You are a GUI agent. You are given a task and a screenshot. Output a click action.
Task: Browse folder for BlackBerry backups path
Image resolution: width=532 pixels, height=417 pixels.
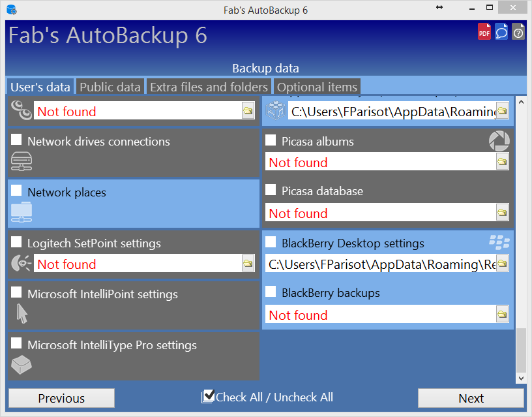pos(502,315)
